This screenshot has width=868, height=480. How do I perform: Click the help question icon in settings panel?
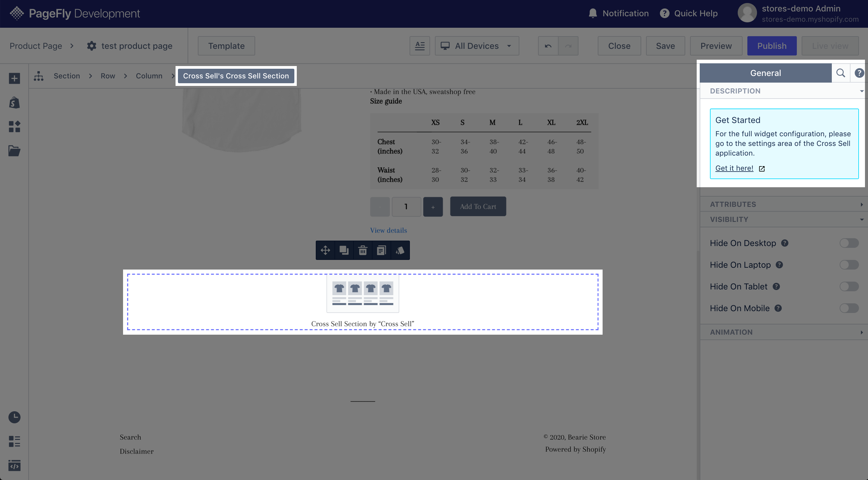(859, 73)
